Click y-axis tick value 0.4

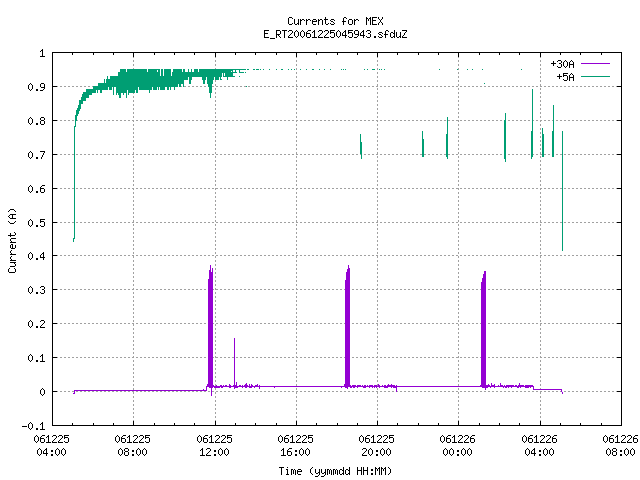pyautogui.click(x=36, y=256)
